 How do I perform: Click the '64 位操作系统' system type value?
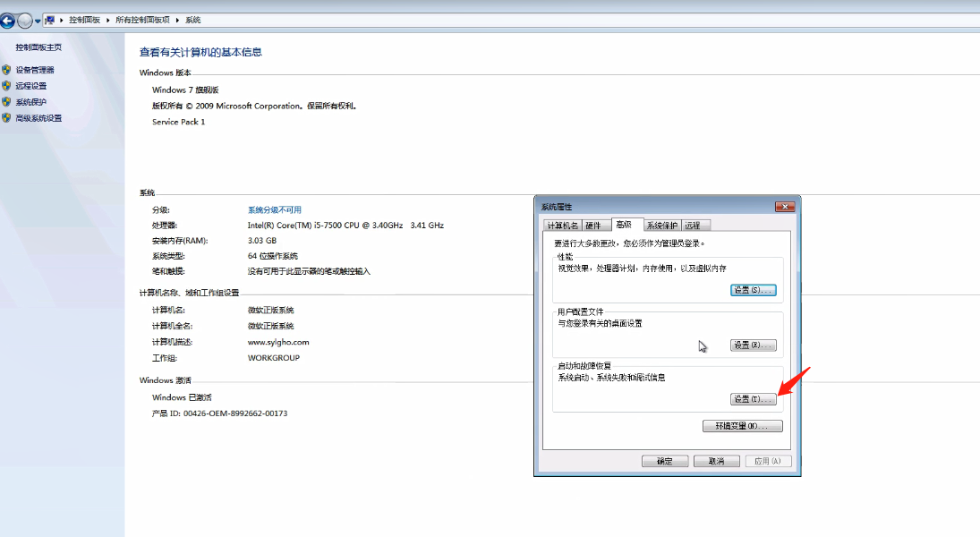click(272, 256)
